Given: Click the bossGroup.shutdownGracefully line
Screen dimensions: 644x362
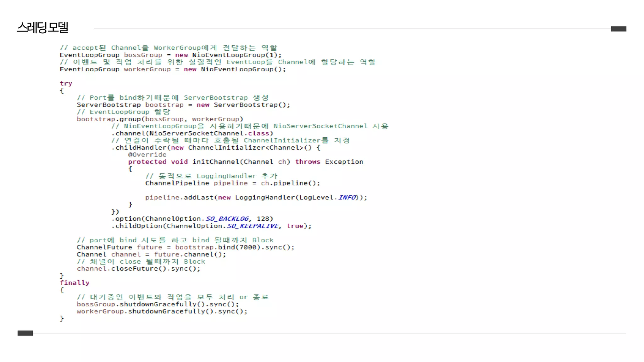Looking at the screenshot, I should [158, 304].
